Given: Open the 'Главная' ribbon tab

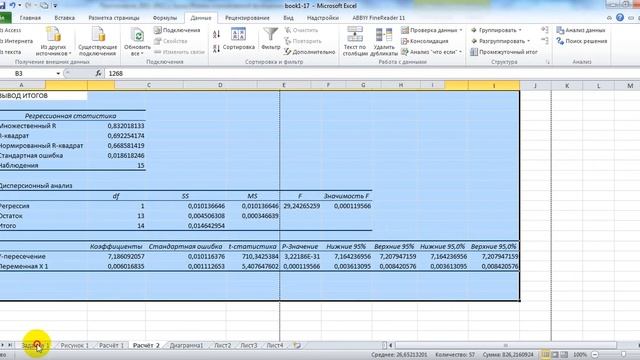Looking at the screenshot, I should pyautogui.click(x=30, y=18).
